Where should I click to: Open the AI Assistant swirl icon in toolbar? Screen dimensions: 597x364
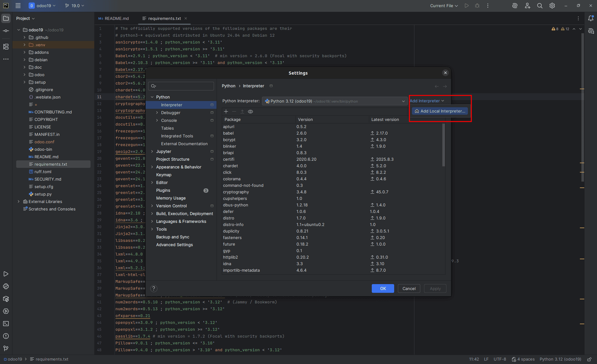click(x=515, y=6)
